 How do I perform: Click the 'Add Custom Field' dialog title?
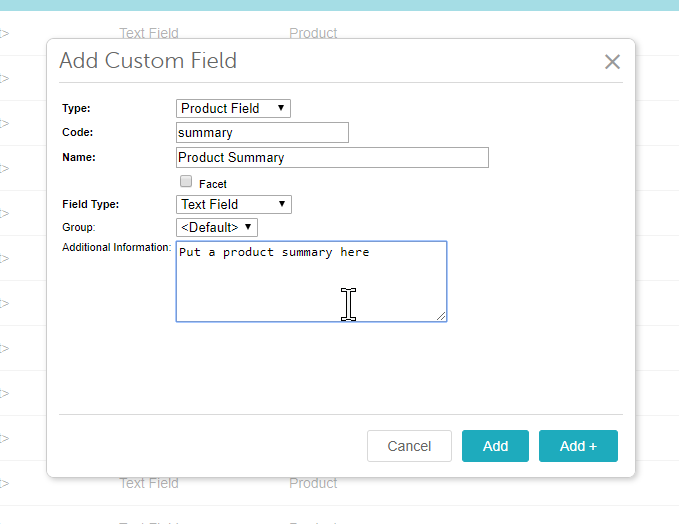(x=148, y=60)
